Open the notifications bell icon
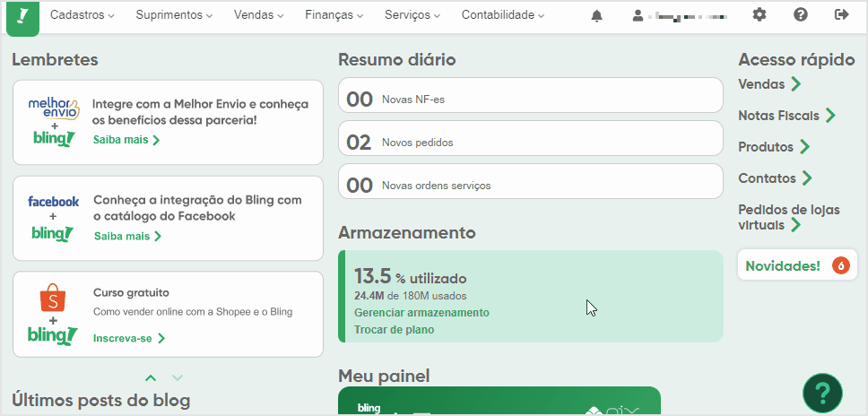Screen dimensions: 868x416 point(597,15)
